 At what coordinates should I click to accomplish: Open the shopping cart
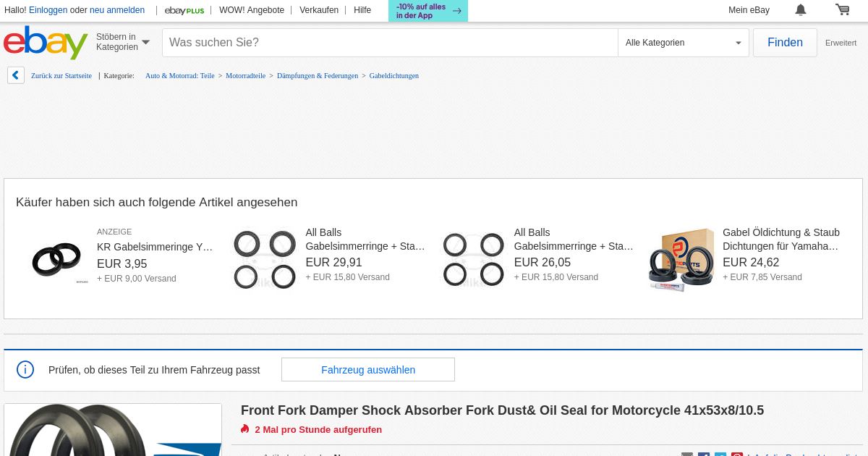(843, 10)
